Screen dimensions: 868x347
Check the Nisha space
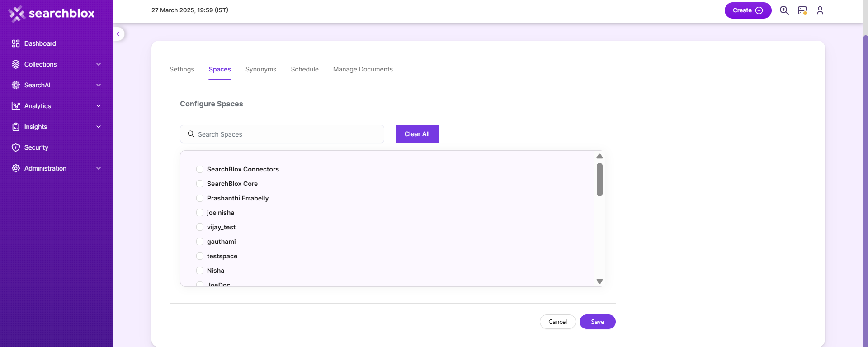click(x=200, y=271)
